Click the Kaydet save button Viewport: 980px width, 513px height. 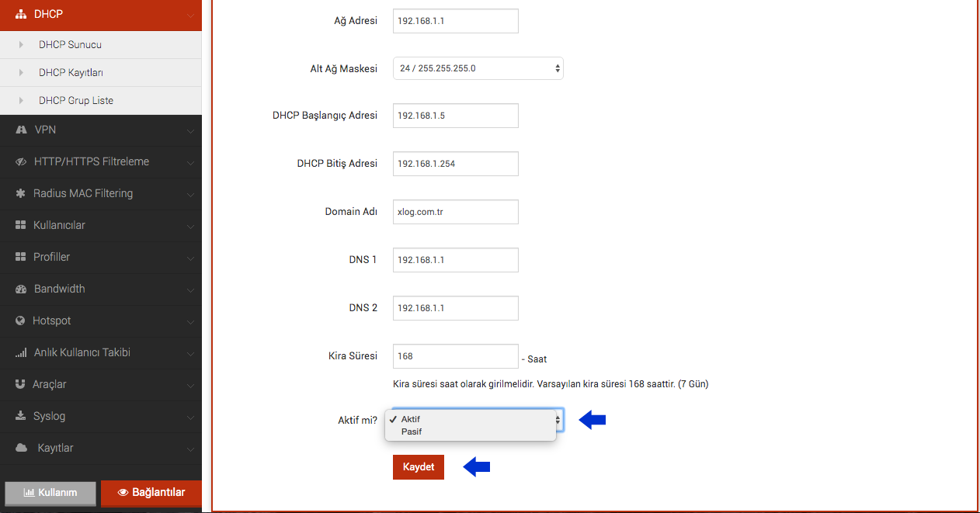tap(419, 467)
